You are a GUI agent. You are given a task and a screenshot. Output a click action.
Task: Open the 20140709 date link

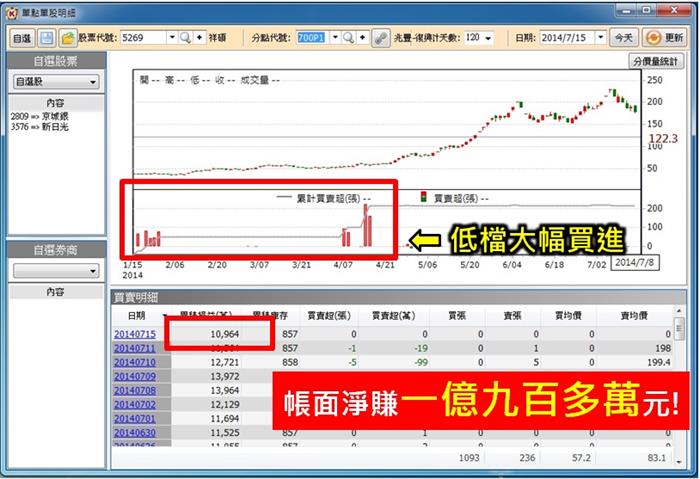[135, 376]
